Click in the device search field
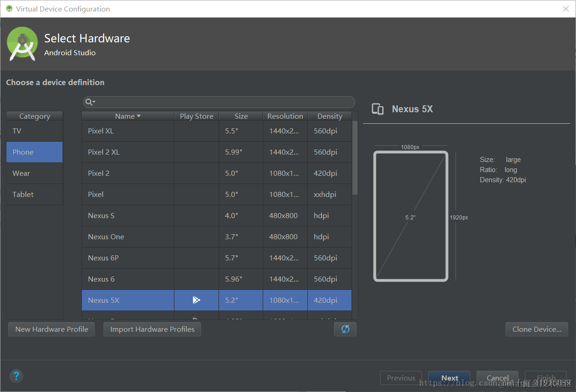 click(219, 102)
